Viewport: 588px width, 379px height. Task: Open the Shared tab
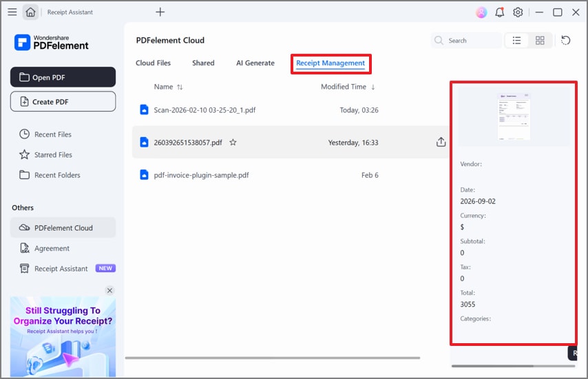click(203, 63)
